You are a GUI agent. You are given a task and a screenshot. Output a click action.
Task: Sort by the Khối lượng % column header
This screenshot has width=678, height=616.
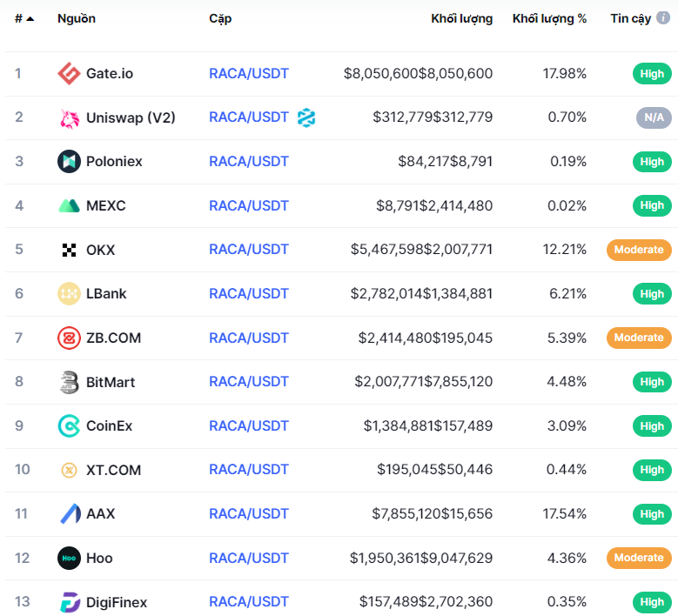pyautogui.click(x=549, y=19)
